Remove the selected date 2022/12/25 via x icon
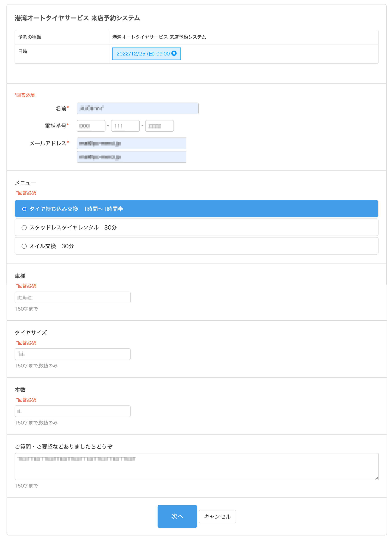The width and height of the screenshot is (392, 546). pos(174,53)
